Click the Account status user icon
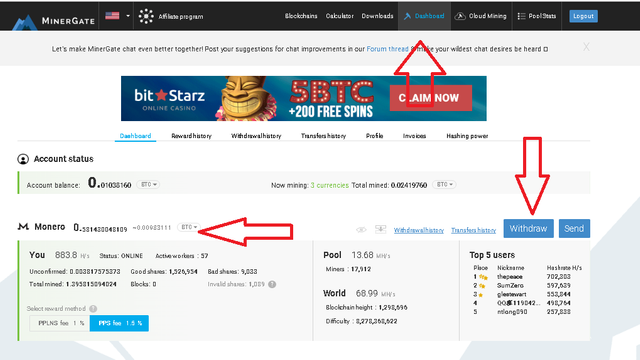The width and height of the screenshot is (640, 360). [x=23, y=159]
